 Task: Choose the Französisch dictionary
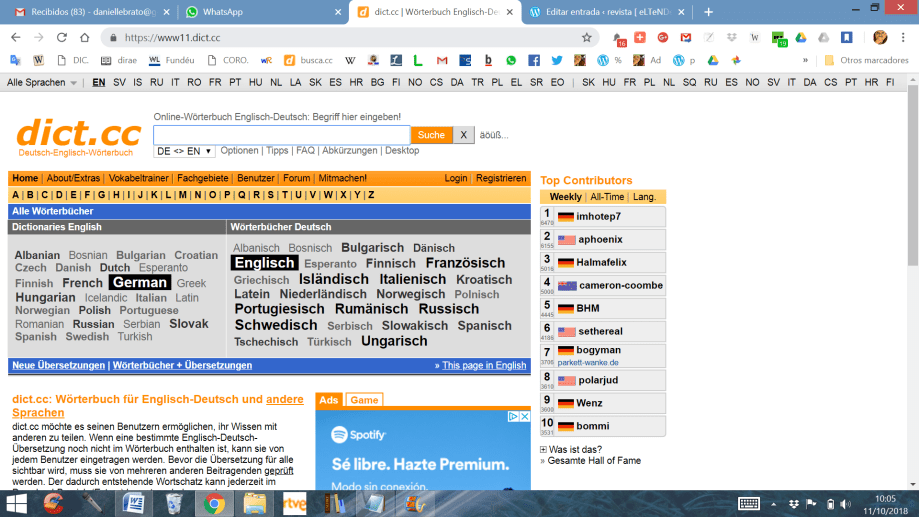[465, 263]
